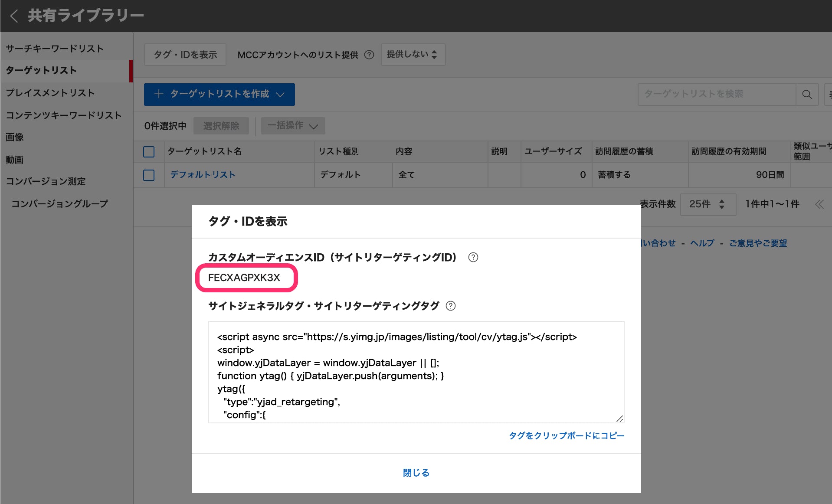Select ターゲットリスト in sidebar
The image size is (832, 504).
[41, 70]
